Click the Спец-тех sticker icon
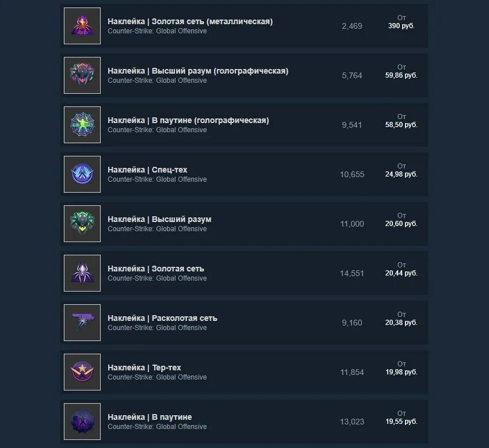The width and height of the screenshot is (489, 448). tap(82, 174)
